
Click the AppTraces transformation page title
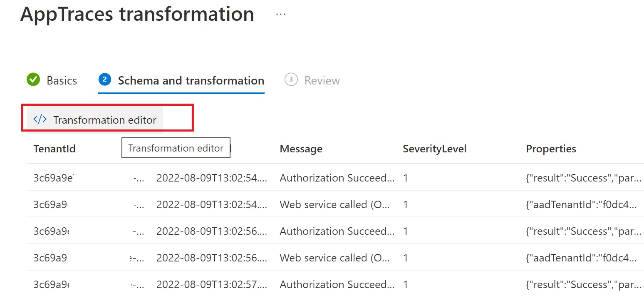tap(137, 14)
